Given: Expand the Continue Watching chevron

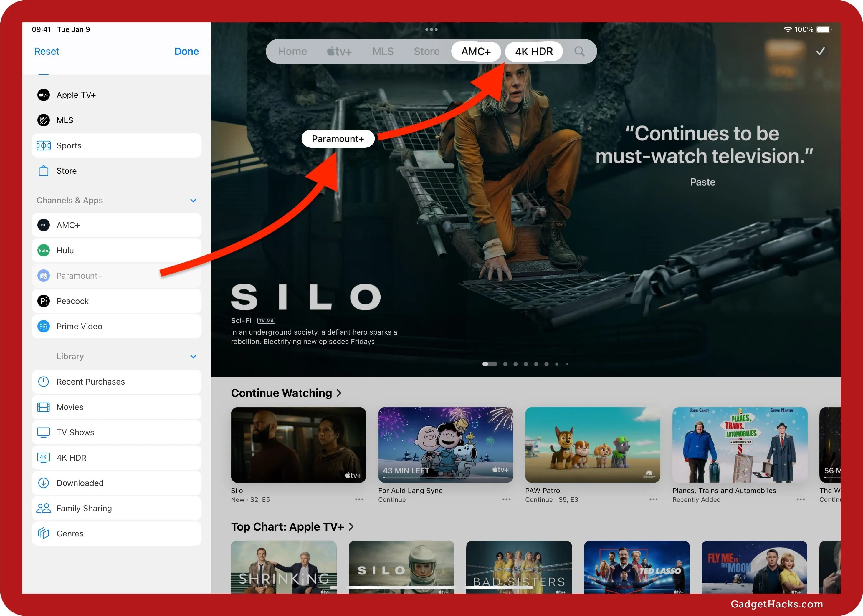Looking at the screenshot, I should click(x=339, y=393).
